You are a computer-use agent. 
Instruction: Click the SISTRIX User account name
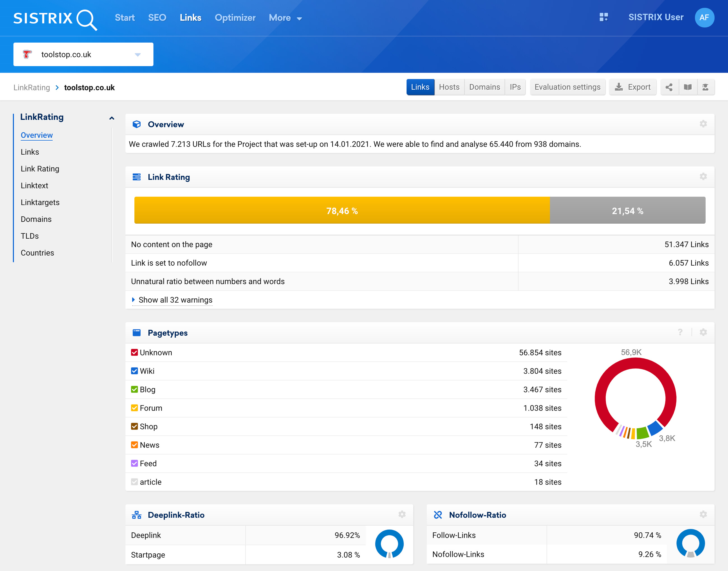pos(656,17)
